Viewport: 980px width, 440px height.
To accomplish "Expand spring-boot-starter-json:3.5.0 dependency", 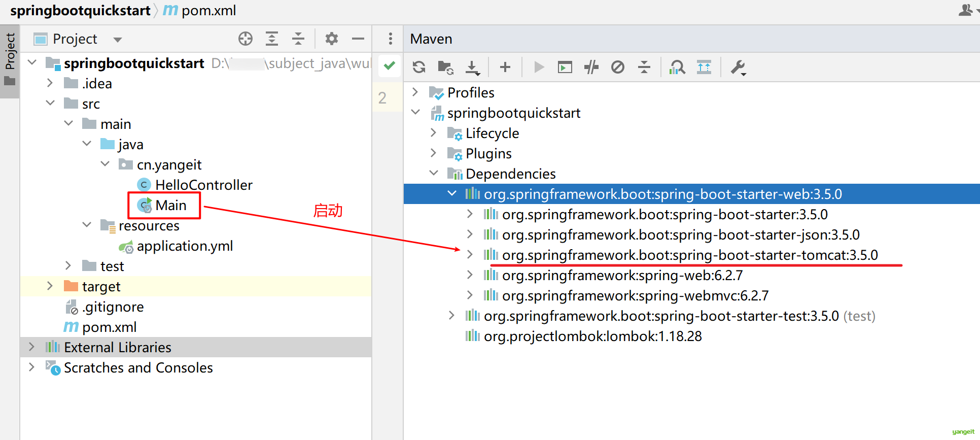I will (x=470, y=234).
